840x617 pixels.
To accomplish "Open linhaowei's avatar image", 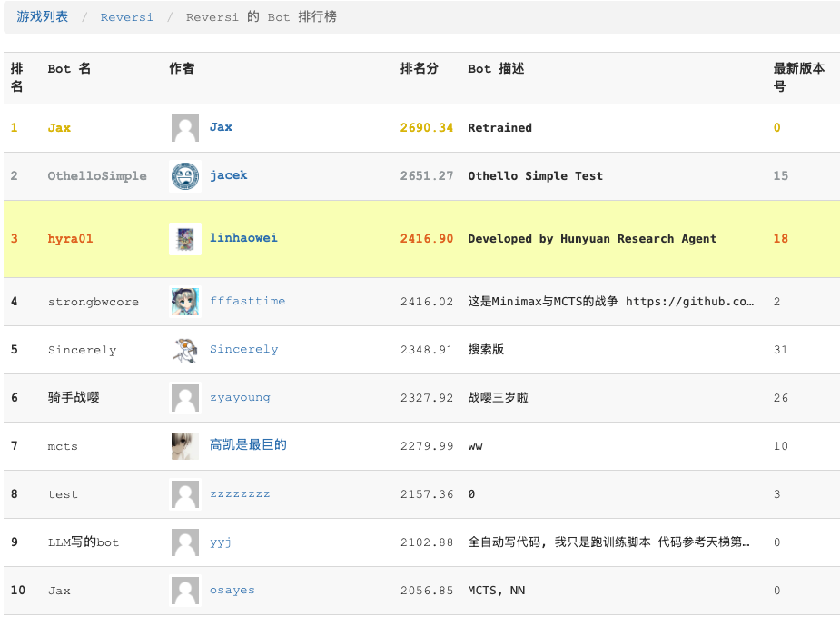I will (x=185, y=239).
